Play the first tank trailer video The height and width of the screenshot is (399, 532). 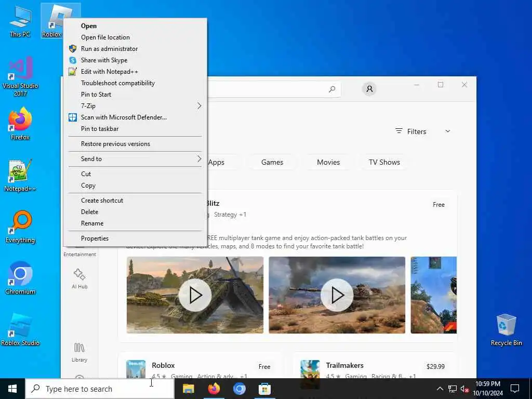195,295
